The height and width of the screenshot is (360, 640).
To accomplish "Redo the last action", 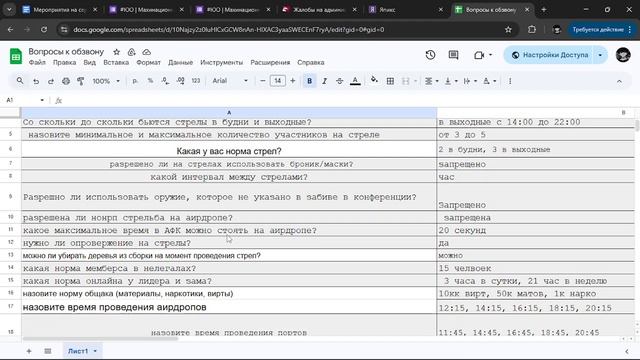I will pos(51,81).
